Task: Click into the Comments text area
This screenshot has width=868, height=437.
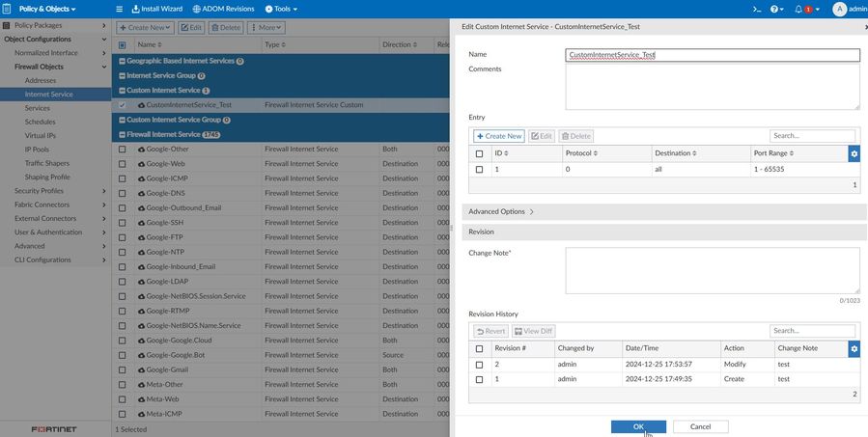Action: coord(713,87)
